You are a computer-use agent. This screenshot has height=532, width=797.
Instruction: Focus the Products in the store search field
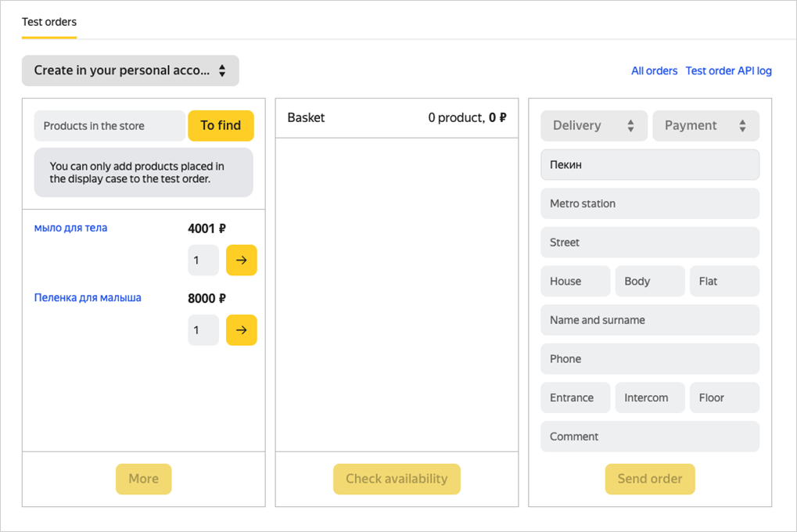coord(109,126)
